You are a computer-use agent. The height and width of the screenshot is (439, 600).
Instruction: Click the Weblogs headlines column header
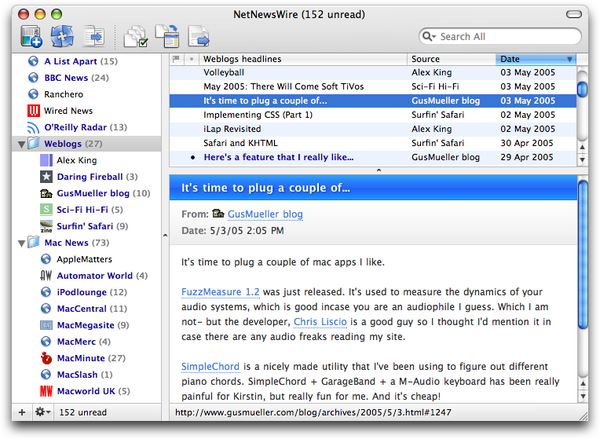tap(303, 59)
